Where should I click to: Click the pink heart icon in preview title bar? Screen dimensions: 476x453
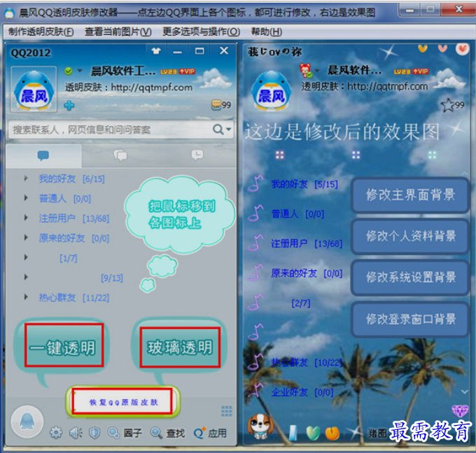coord(442,48)
